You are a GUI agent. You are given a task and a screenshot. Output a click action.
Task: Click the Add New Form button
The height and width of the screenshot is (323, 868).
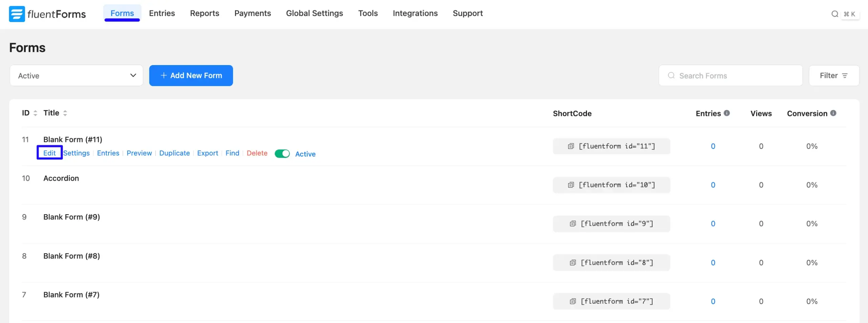pyautogui.click(x=191, y=76)
